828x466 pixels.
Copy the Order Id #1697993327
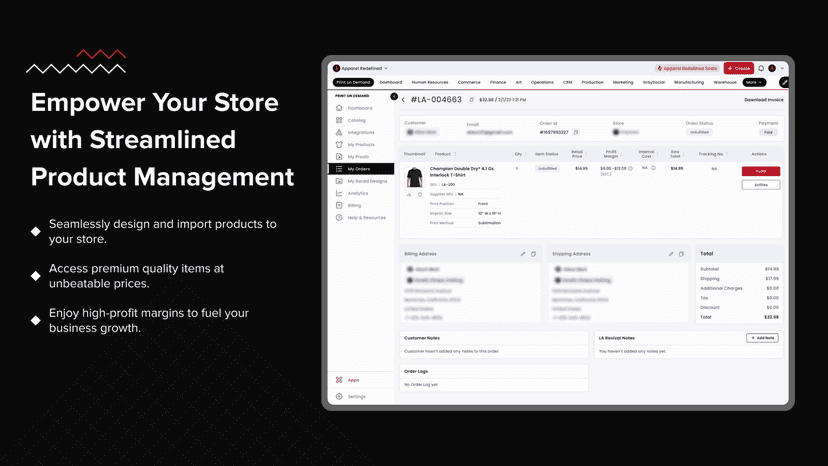(576, 132)
